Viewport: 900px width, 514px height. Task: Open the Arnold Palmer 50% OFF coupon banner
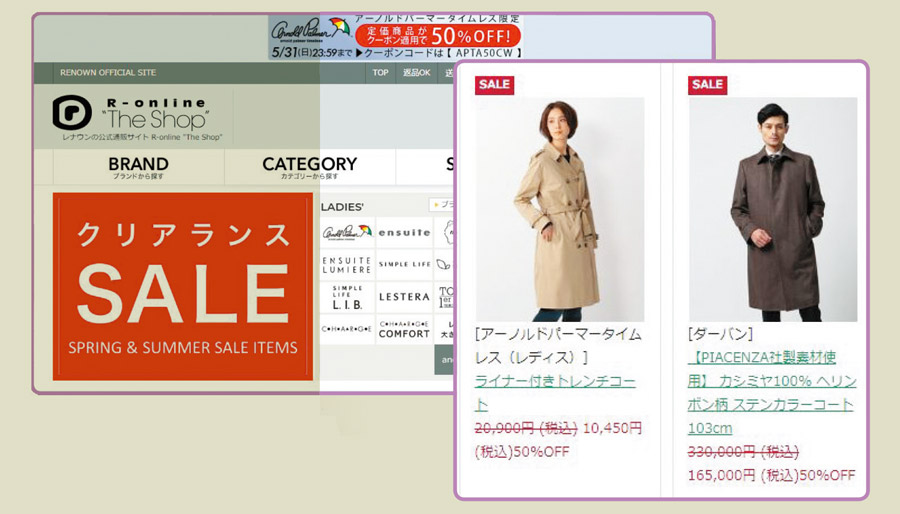(x=396, y=37)
